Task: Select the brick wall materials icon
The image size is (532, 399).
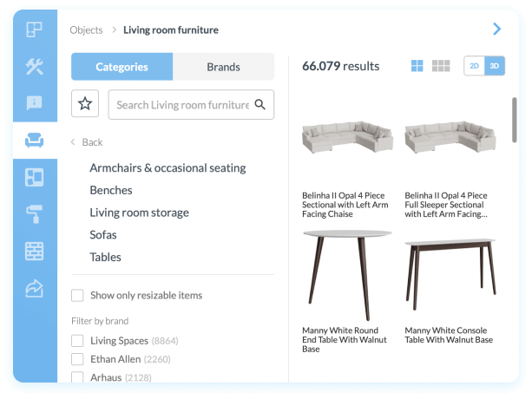Action: [x=35, y=252]
